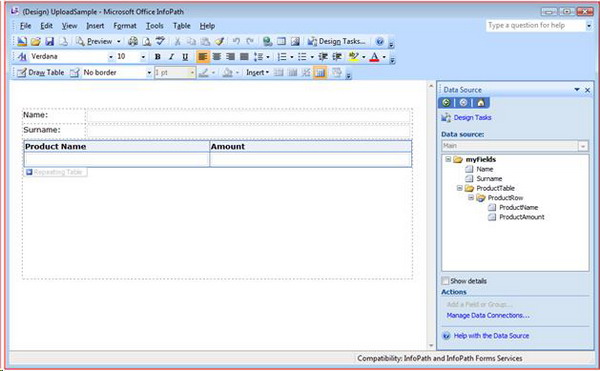Click the Insert Table icon
600x371 pixels.
[x=281, y=41]
